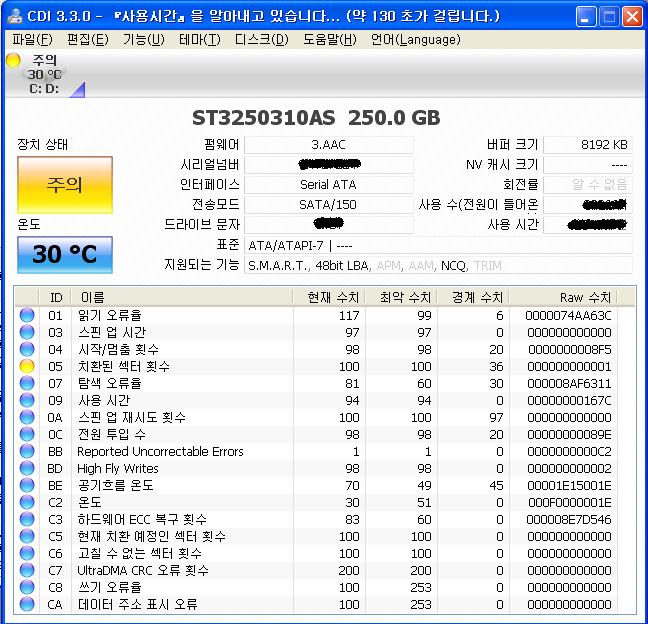Click the rotation rate field 알 수 없음
Image resolution: width=648 pixels, height=624 pixels.
point(588,184)
